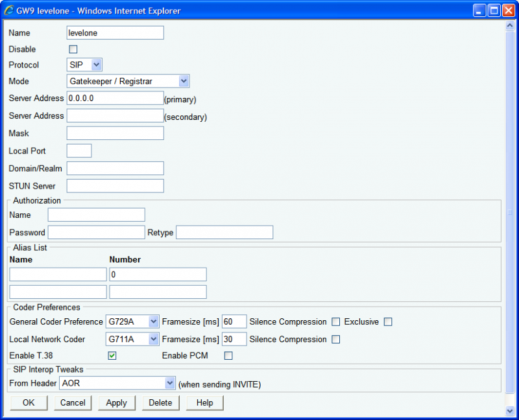Open the Protocol SIP dropdown
Image resolution: width=519 pixels, height=420 pixels.
coord(84,65)
